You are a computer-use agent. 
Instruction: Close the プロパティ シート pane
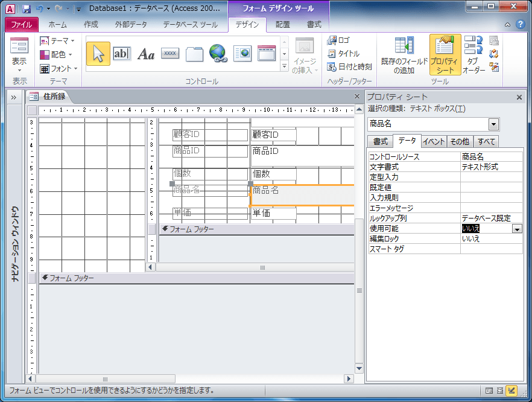pos(519,97)
